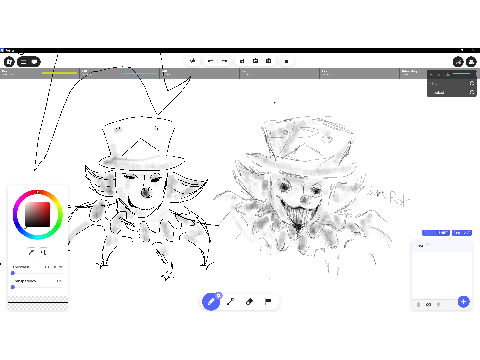Select the first participant strip in the gray bar

[40, 73]
